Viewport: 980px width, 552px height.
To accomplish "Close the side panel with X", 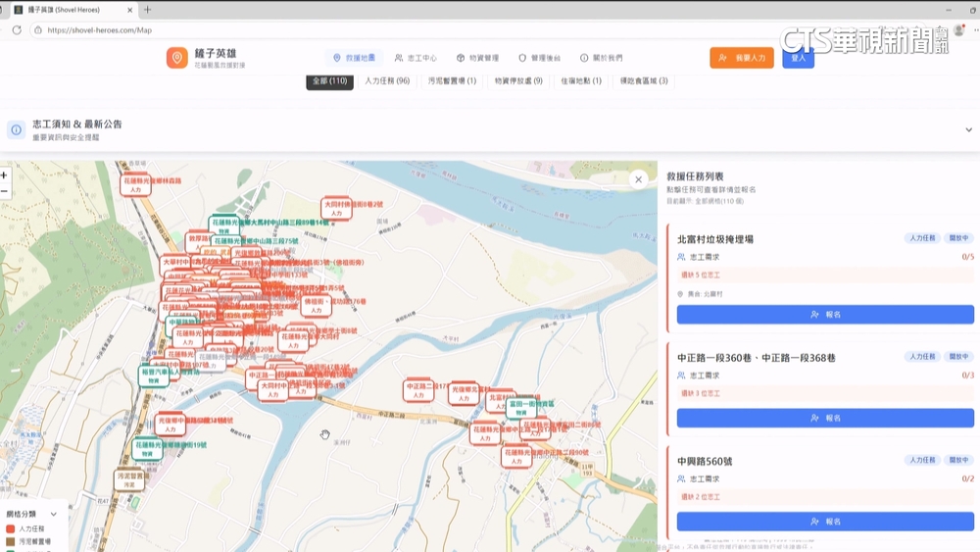I will (638, 179).
